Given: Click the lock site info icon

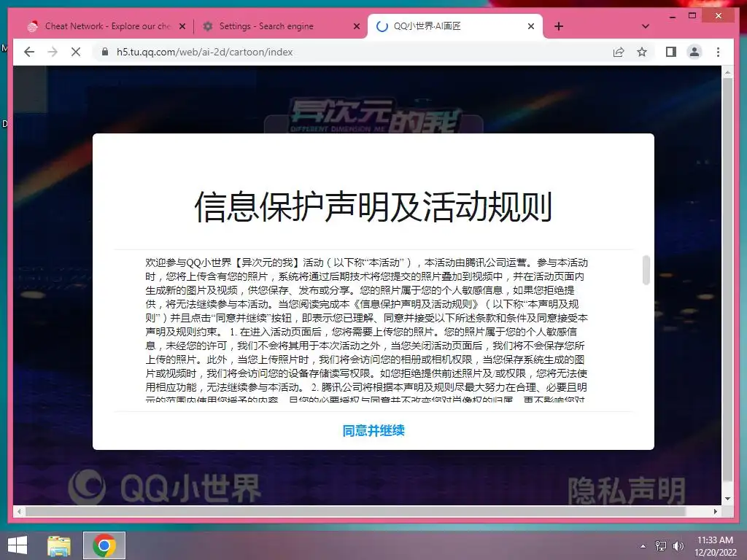Looking at the screenshot, I should 105,52.
